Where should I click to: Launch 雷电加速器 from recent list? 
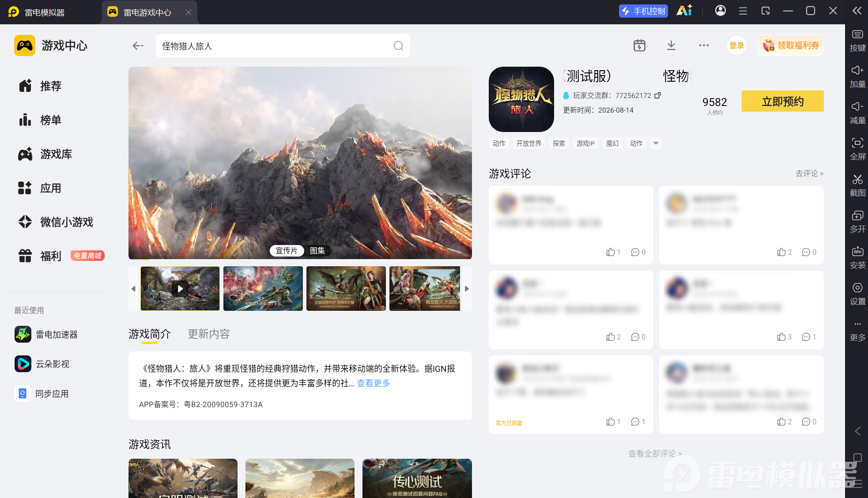click(46, 335)
